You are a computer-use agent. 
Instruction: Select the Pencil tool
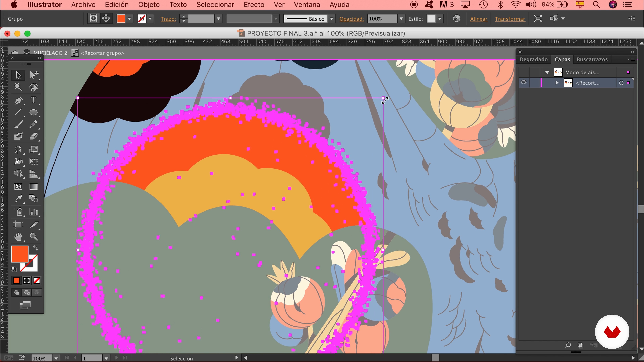(34, 124)
